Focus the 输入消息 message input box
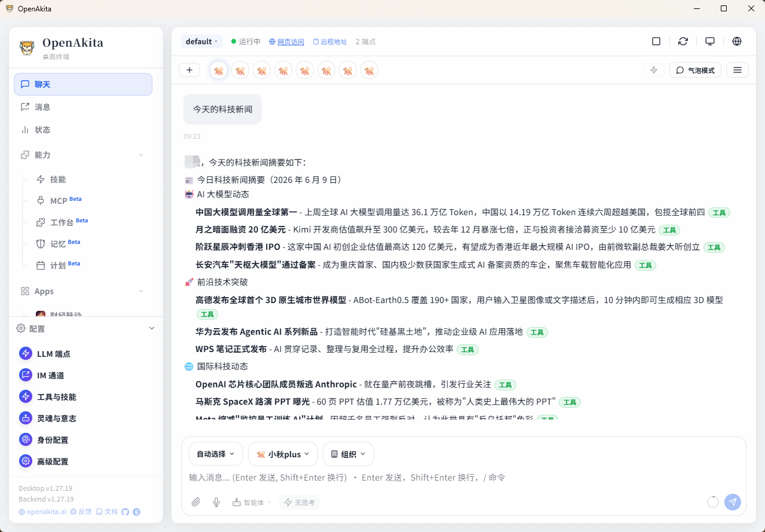The image size is (765, 532). point(464,478)
